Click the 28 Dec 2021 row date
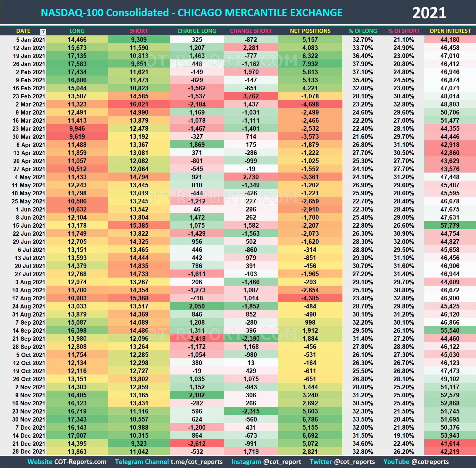The height and width of the screenshot is (468, 476). point(29,452)
